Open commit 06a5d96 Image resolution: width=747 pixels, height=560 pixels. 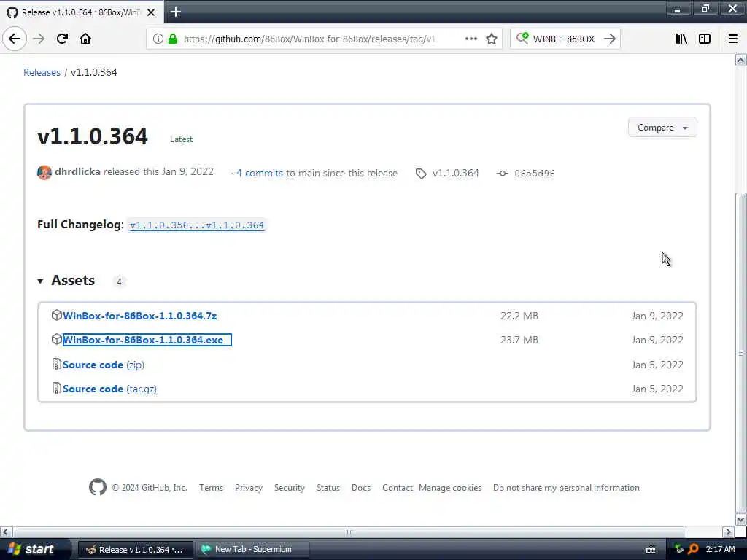[x=535, y=174]
